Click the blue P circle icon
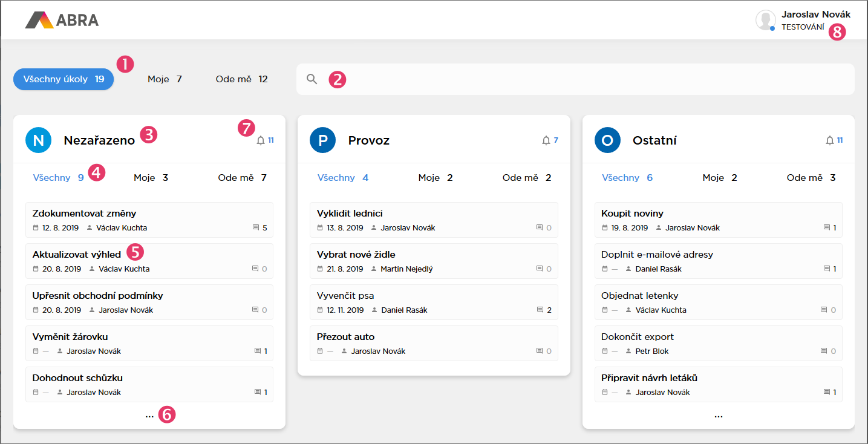 pyautogui.click(x=322, y=140)
